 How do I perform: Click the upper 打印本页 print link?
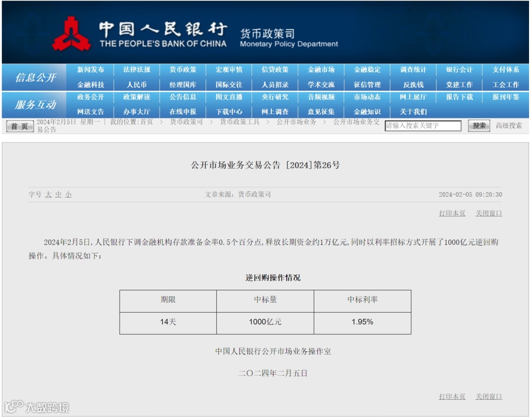(x=452, y=213)
